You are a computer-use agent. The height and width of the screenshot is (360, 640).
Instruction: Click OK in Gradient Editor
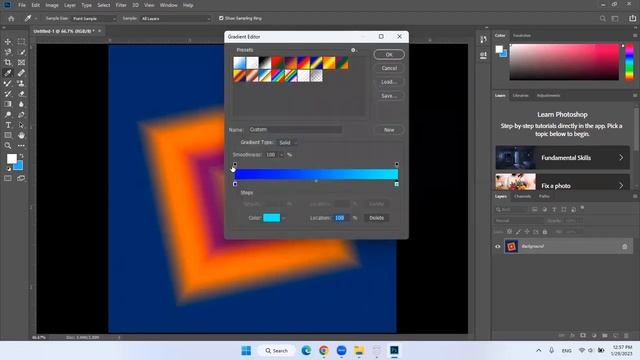click(389, 54)
